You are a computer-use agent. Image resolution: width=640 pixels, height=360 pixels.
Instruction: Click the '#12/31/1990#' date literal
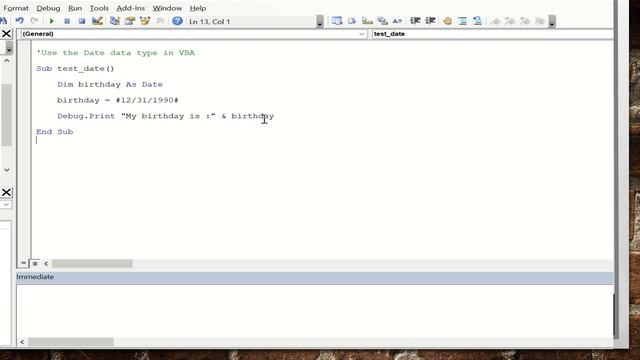[147, 100]
